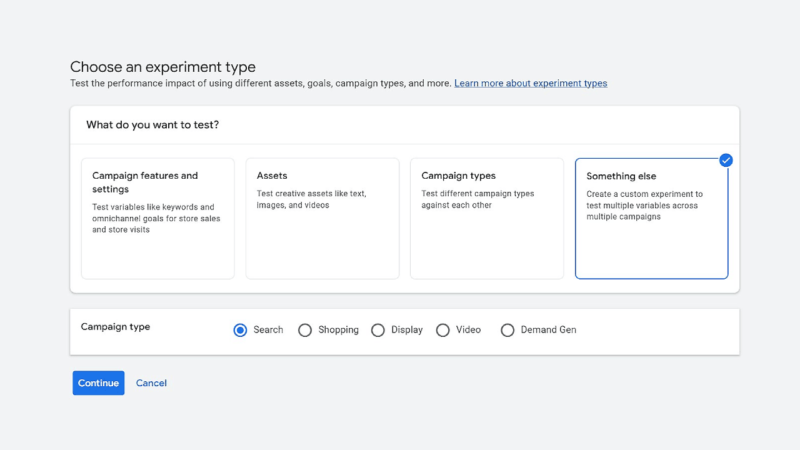The height and width of the screenshot is (450, 800).
Task: Open Learn more about experiment types link
Action: tap(531, 83)
